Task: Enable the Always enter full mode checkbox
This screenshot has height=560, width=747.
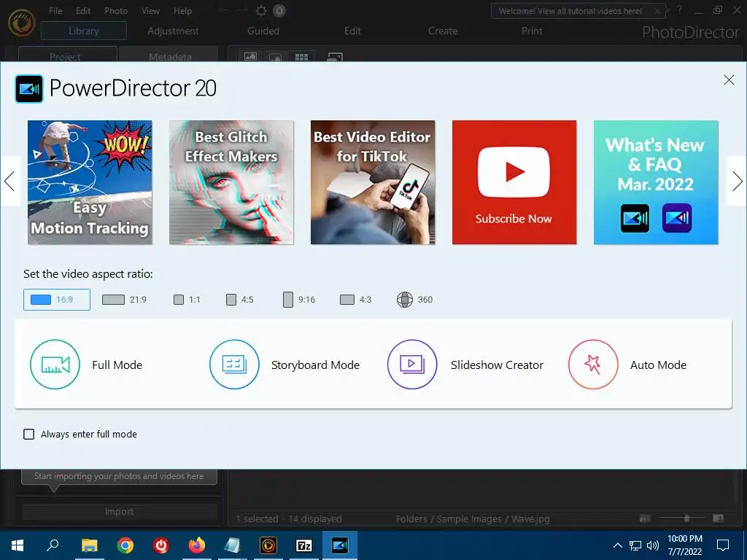Action: [29, 435]
